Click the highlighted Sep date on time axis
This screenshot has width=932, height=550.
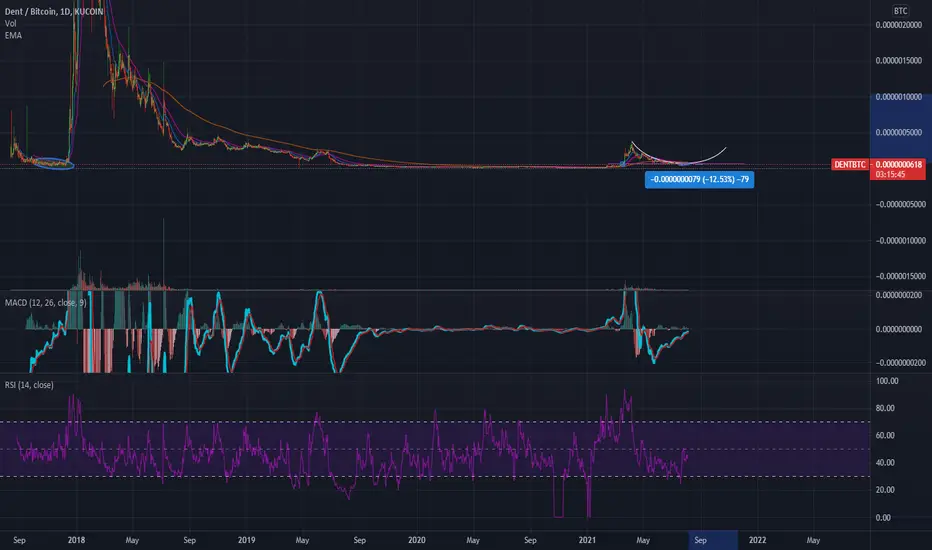click(x=701, y=540)
